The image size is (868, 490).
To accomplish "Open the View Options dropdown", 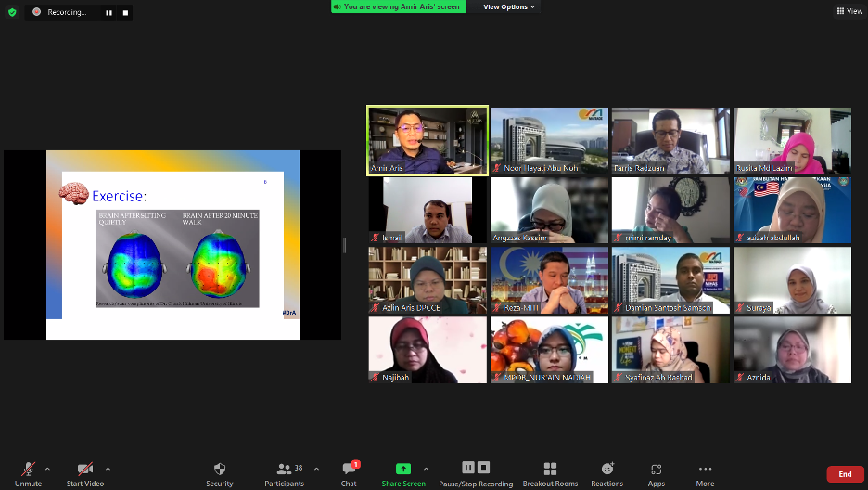I will 509,6.
